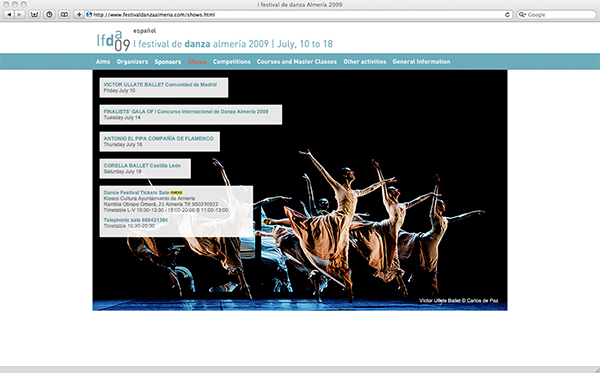The height and width of the screenshot is (373, 600).
Task: Click the add bookmark plus button
Action: pyautogui.click(x=79, y=15)
